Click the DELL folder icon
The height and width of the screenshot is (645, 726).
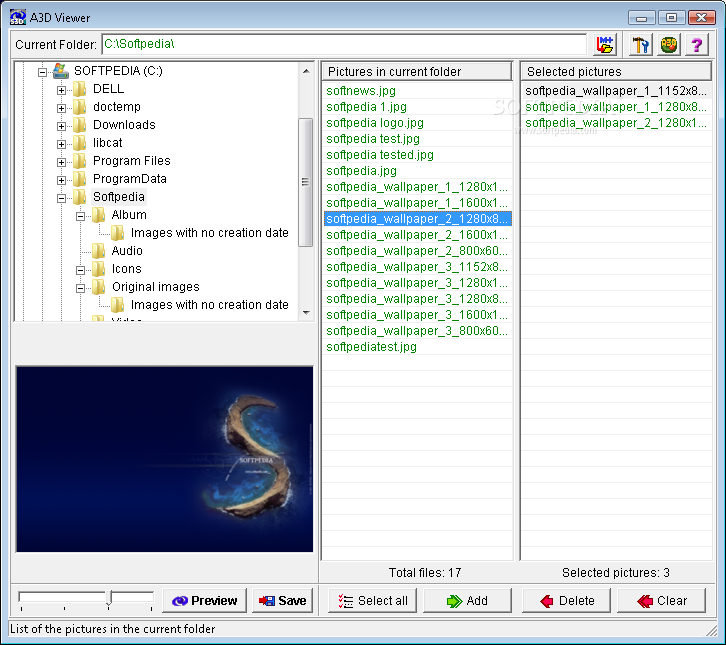click(x=80, y=88)
